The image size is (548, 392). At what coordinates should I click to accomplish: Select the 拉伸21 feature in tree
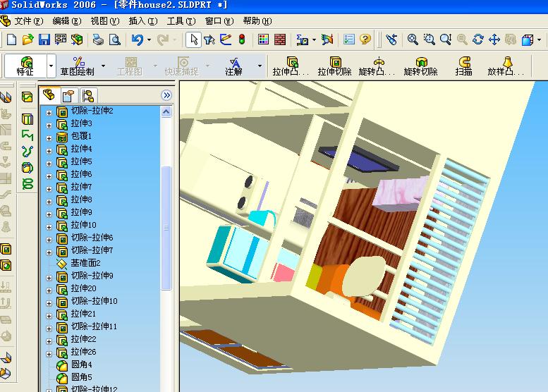83,314
